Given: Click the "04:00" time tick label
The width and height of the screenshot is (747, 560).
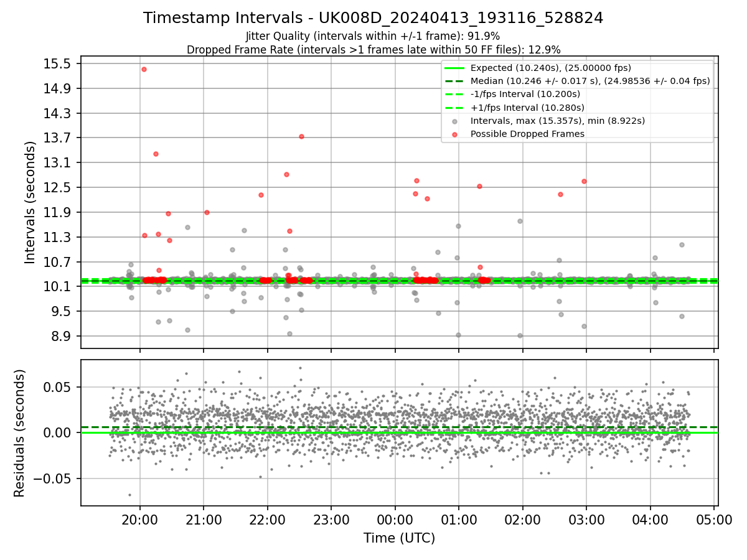Looking at the screenshot, I should pos(650,520).
